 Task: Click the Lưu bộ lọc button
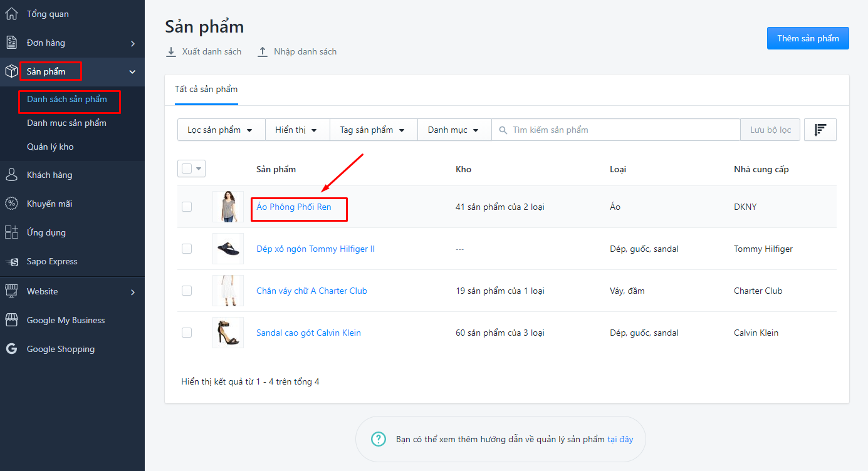[770, 130]
